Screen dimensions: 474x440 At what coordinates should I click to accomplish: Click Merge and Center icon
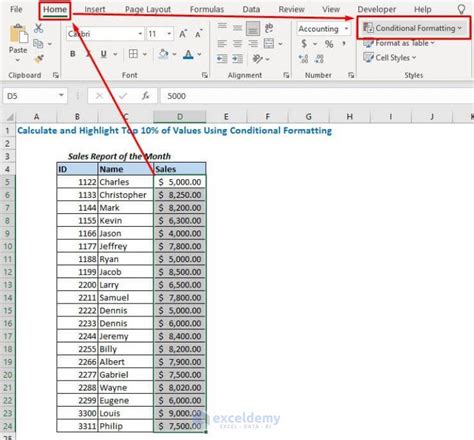click(x=269, y=43)
